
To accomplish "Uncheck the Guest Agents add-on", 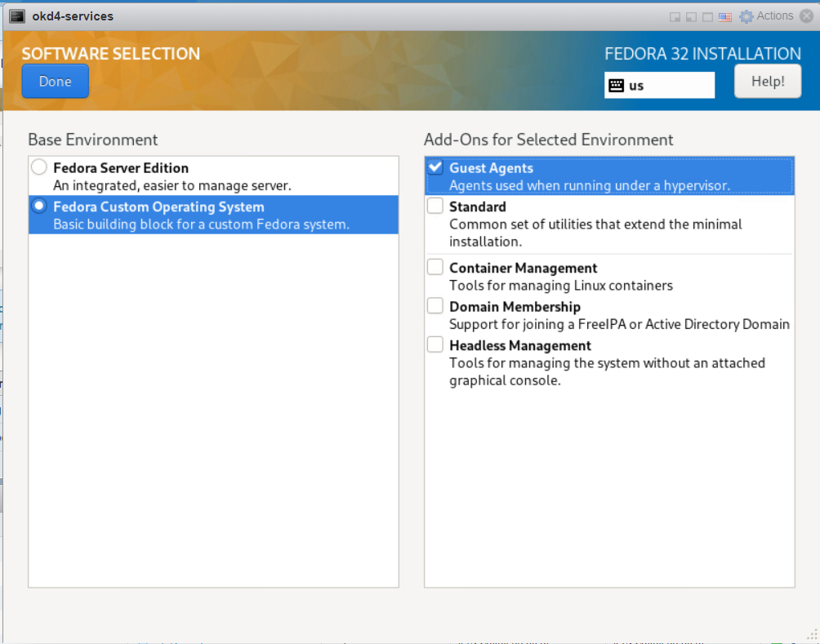I will pos(435,167).
